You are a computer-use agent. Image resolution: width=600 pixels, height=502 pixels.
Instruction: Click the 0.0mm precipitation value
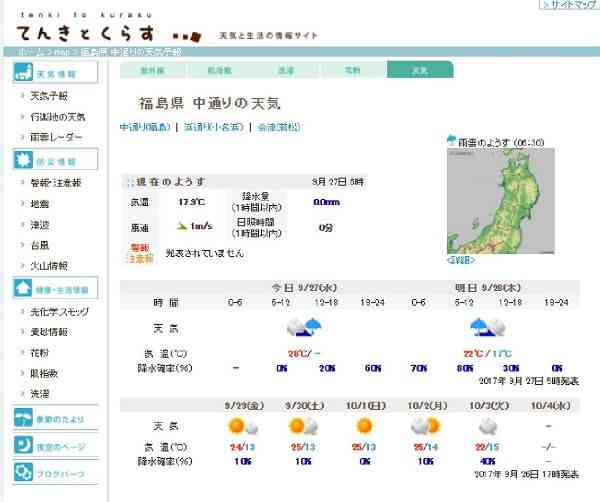point(326,202)
